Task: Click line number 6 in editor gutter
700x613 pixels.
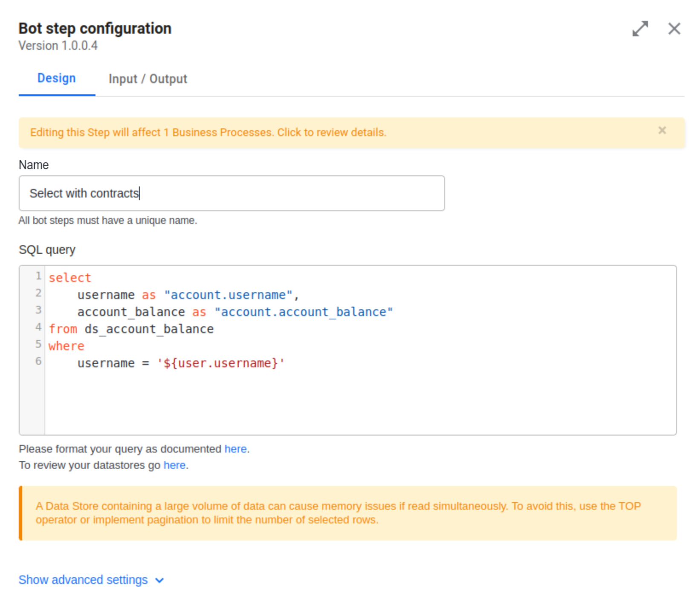Action: (38, 361)
